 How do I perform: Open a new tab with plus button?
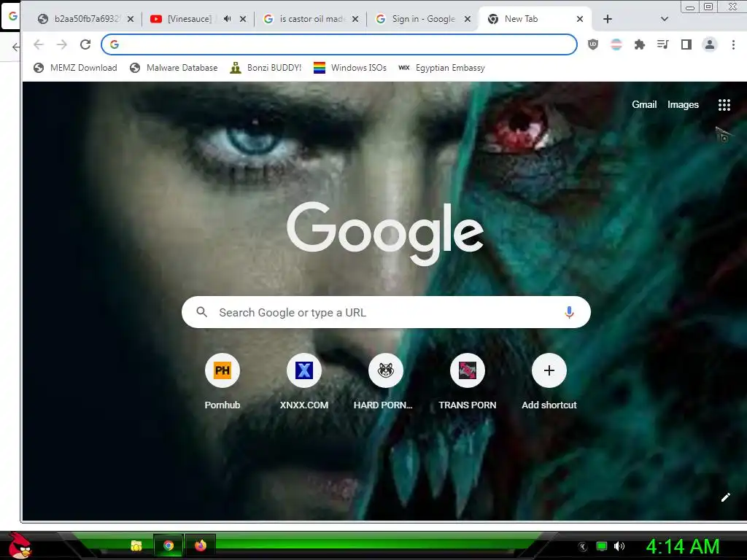tap(608, 19)
